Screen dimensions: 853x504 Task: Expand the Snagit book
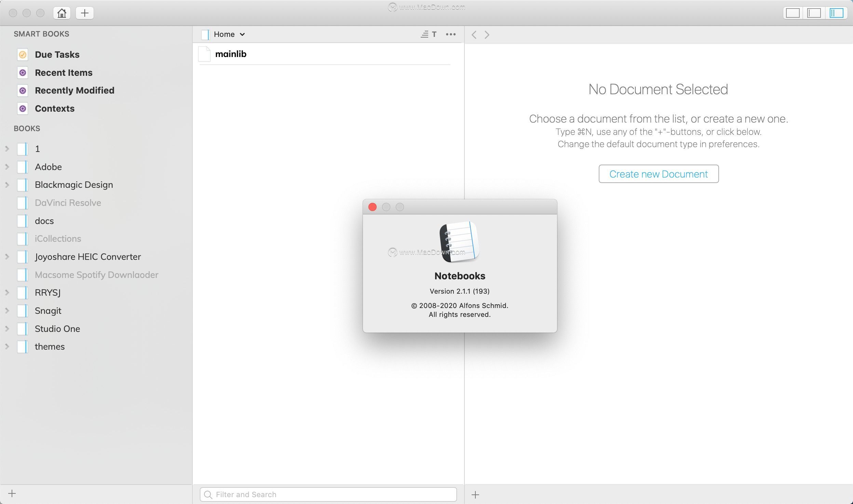pyautogui.click(x=7, y=311)
